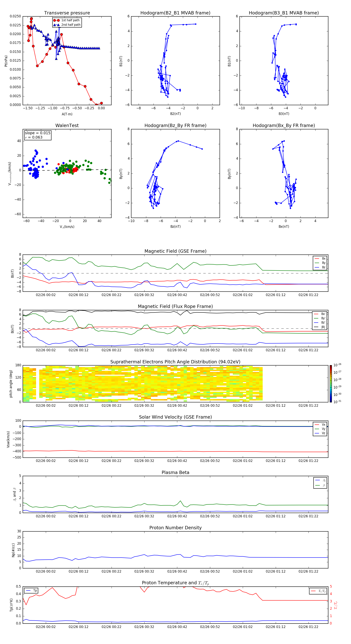Click the Hodogram(B3_B1 MVAB frame) title
Image resolution: width=351 pixels, height=644 pixels.
(x=284, y=13)
